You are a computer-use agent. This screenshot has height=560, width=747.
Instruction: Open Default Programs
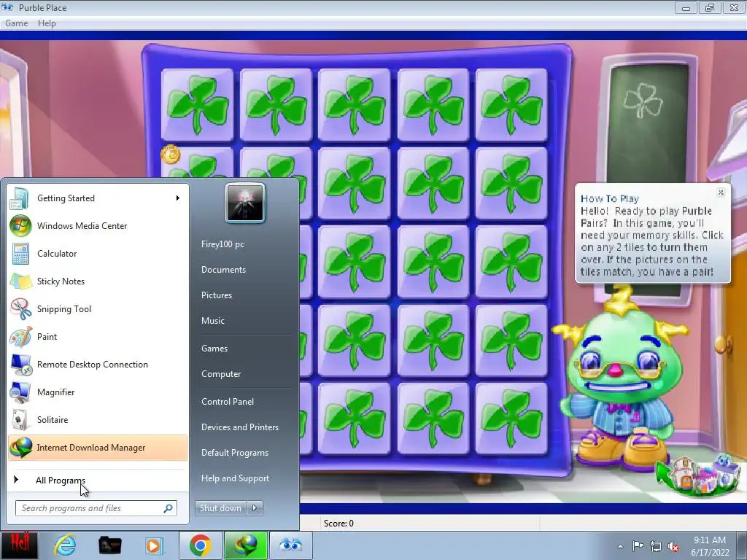click(234, 452)
